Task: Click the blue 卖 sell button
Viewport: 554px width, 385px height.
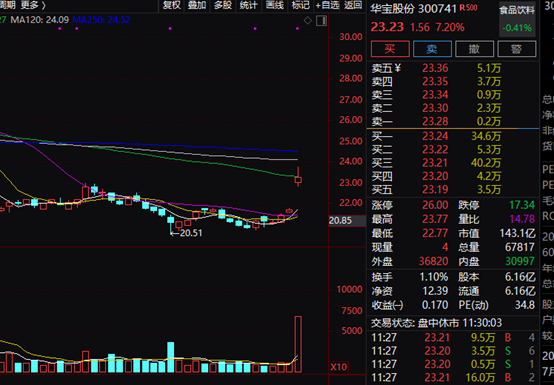Action: click(x=432, y=49)
